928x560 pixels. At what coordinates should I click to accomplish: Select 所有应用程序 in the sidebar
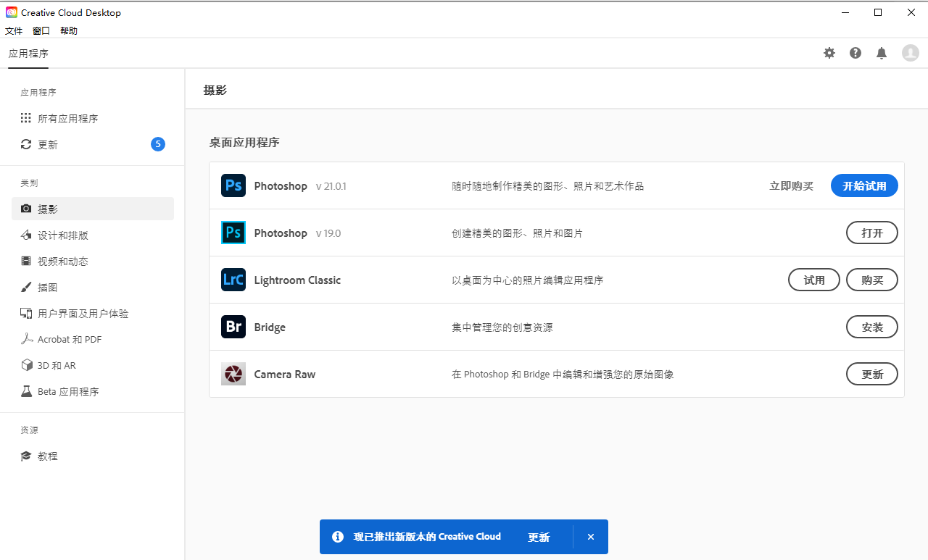tap(93, 118)
